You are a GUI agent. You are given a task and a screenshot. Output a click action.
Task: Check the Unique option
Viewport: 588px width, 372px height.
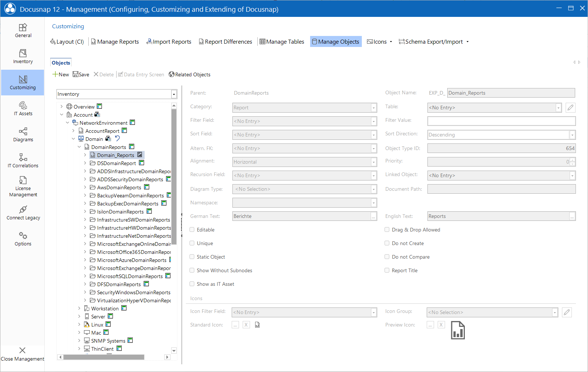(x=192, y=243)
